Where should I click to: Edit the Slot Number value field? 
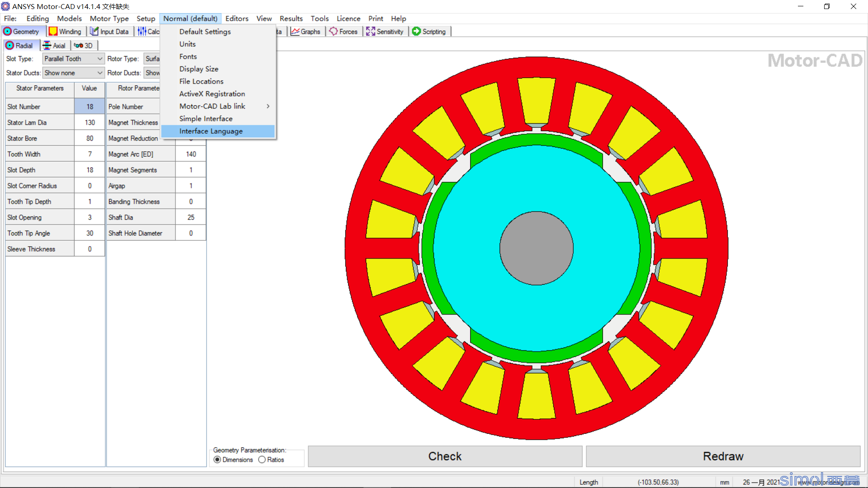(90, 107)
